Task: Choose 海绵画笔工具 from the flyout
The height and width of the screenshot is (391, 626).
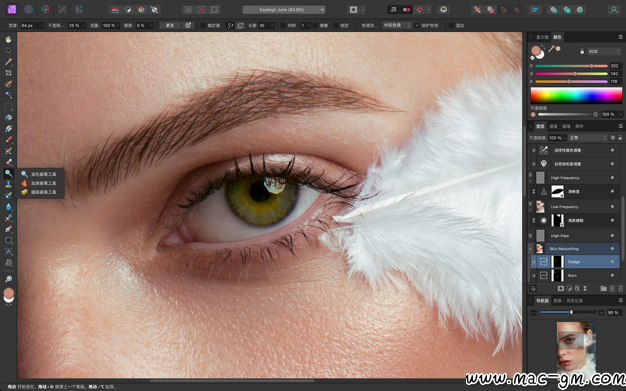Action: (39, 192)
